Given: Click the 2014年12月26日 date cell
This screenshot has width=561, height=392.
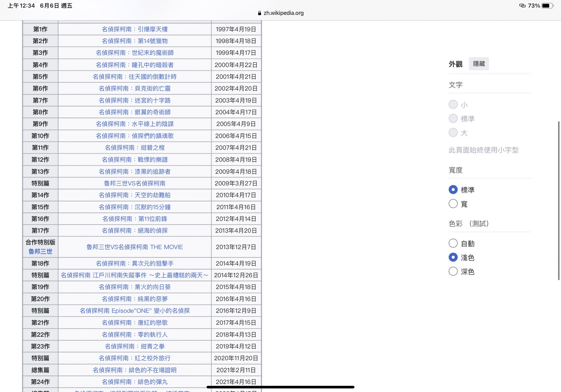Looking at the screenshot, I should [x=236, y=275].
